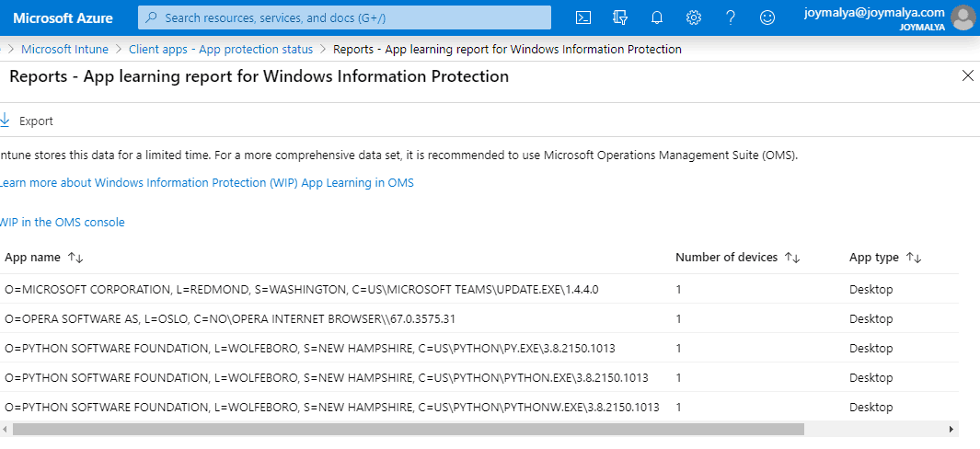Send feedback with smiley icon
Image resolution: width=980 pixels, height=449 pixels.
click(x=767, y=17)
